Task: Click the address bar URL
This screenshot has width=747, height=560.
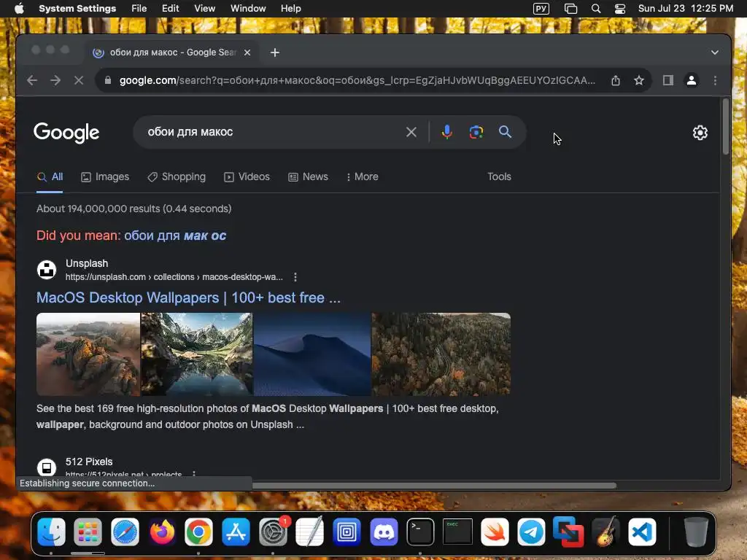Action: (357, 80)
